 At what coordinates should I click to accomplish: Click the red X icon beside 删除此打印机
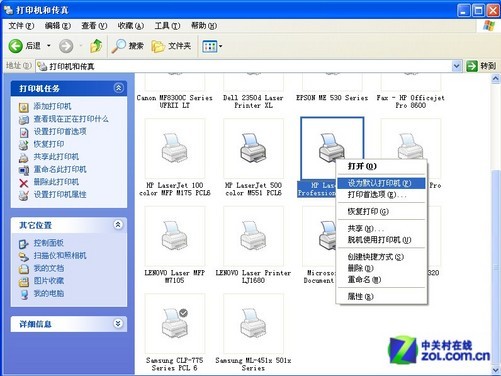click(x=24, y=183)
